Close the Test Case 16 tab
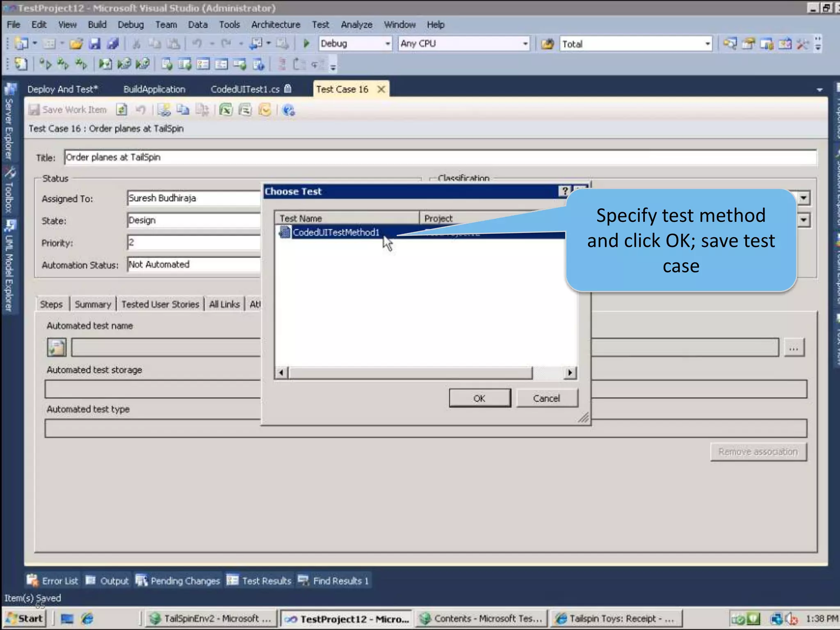This screenshot has width=840, height=630. (381, 89)
